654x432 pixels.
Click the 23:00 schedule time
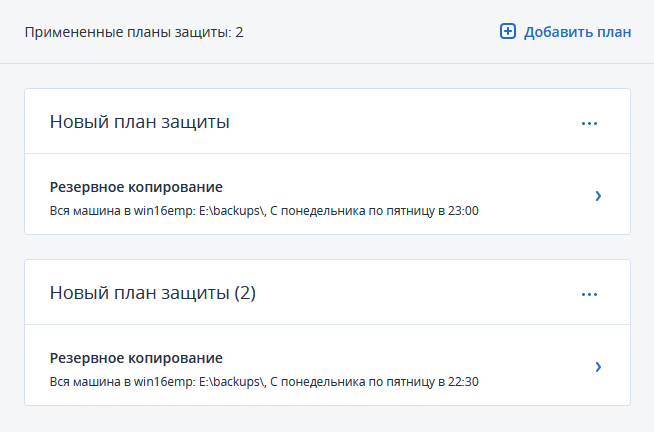pos(464,211)
